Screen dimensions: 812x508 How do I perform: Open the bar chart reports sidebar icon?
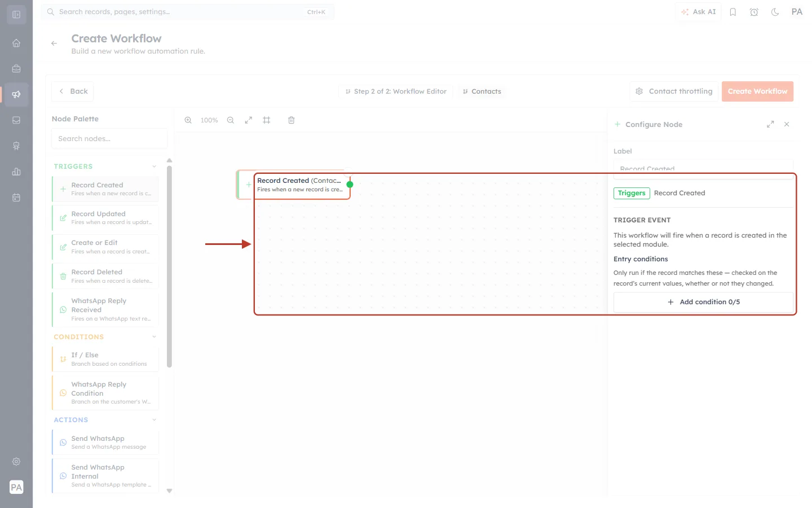16,172
